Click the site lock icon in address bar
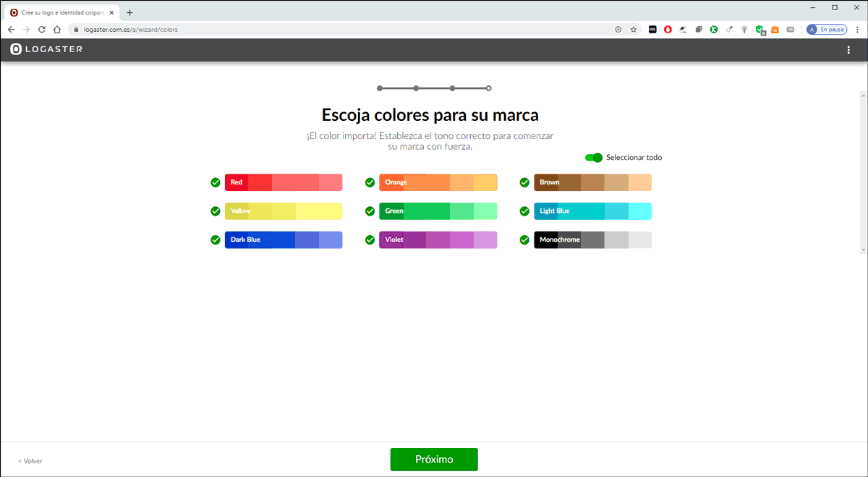Screen dimensions: 868x477 pyautogui.click(x=75, y=30)
